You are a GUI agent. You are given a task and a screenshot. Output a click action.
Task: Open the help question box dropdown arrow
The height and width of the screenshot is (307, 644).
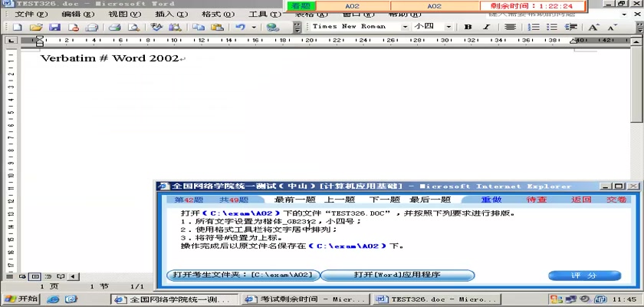coord(624,14)
